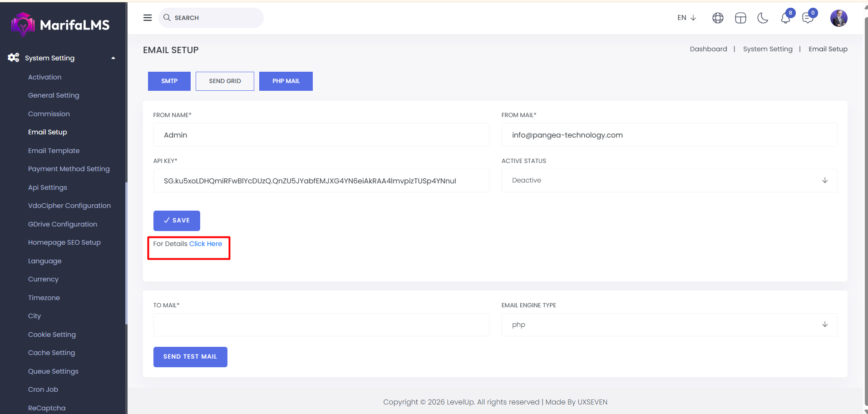Click the user profile avatar
The image size is (868, 414).
tap(838, 18)
